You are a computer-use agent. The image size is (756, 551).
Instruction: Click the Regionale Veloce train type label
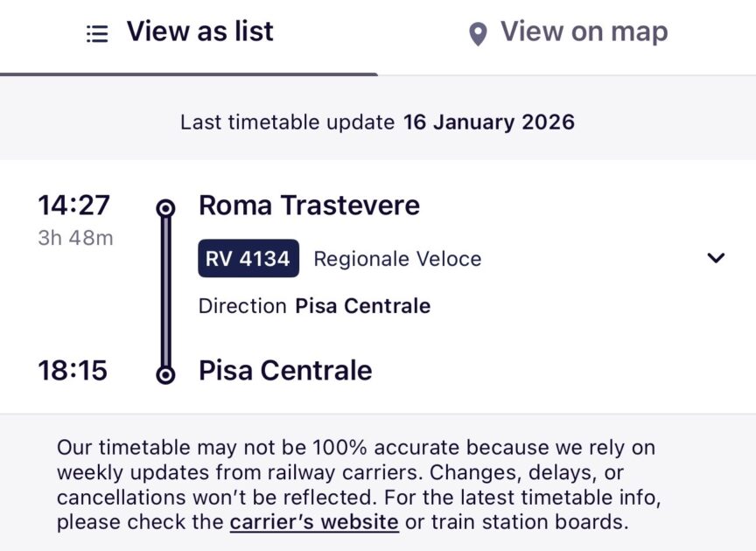click(397, 259)
